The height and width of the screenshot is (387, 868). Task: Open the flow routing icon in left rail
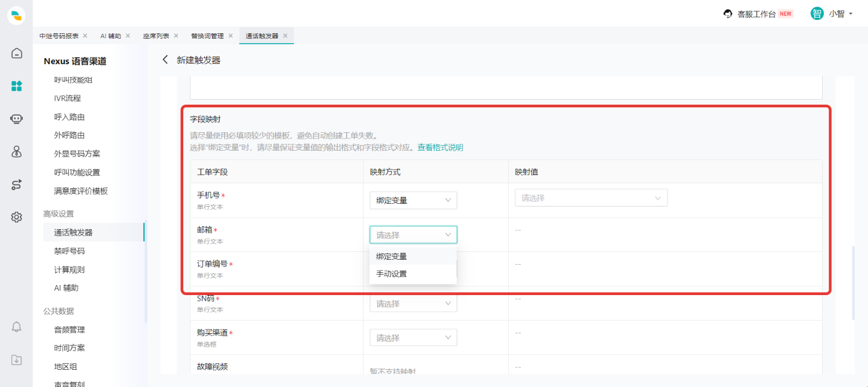click(17, 184)
